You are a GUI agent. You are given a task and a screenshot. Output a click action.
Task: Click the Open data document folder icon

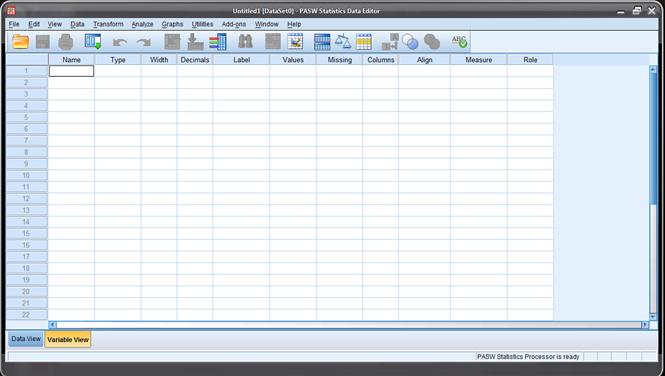(x=20, y=42)
